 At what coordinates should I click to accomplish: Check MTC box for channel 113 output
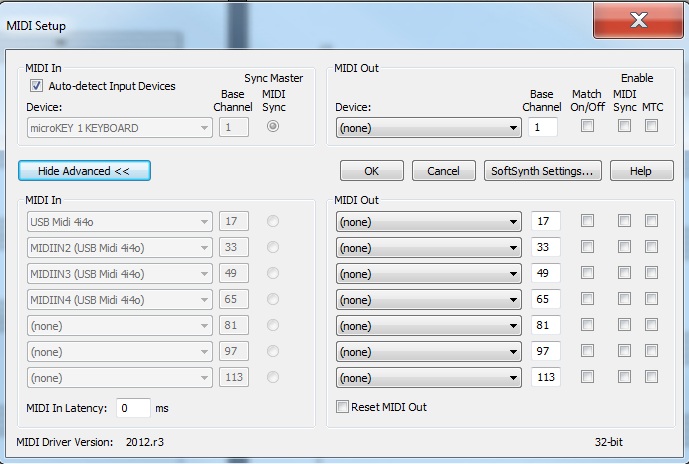(x=651, y=377)
